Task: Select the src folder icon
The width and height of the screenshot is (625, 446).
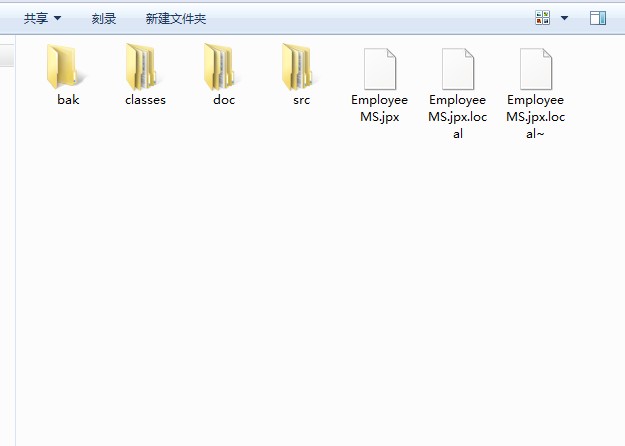Action: 297,67
